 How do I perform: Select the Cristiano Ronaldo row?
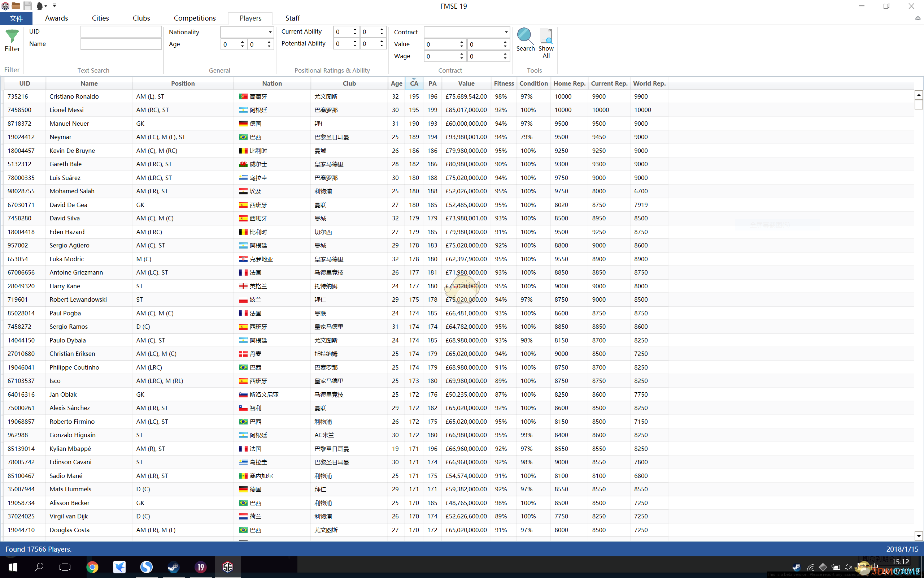(336, 96)
